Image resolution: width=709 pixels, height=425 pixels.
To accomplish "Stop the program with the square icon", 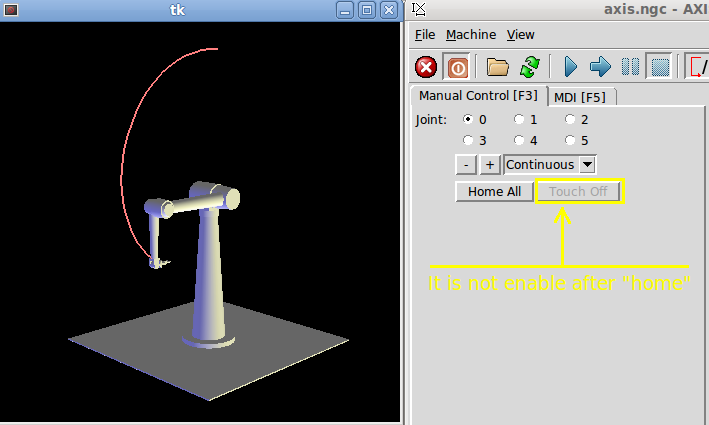I will (x=660, y=67).
